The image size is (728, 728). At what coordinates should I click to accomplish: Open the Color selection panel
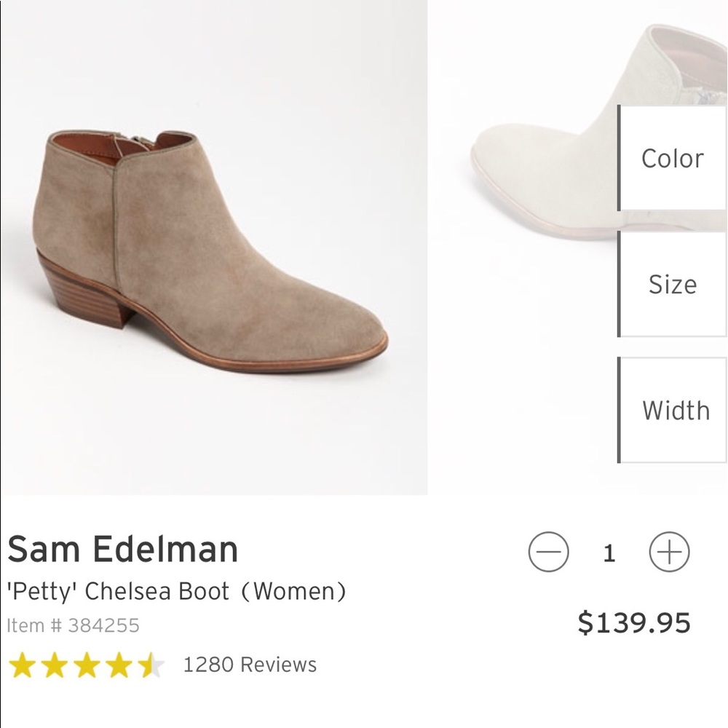673,159
